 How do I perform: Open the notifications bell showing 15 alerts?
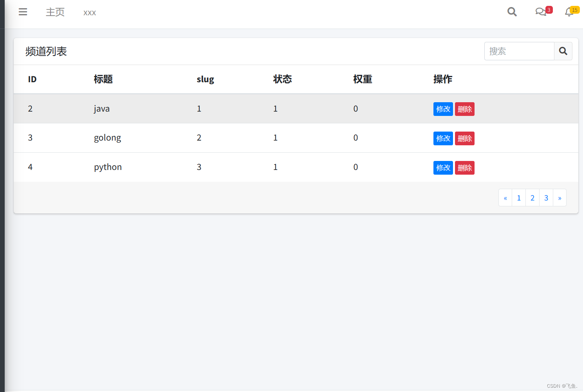569,12
